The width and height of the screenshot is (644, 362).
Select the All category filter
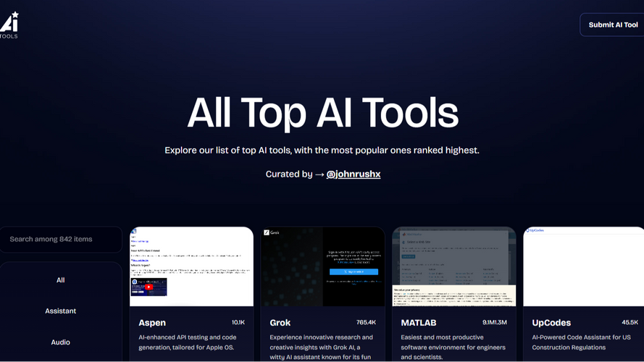[x=60, y=280]
